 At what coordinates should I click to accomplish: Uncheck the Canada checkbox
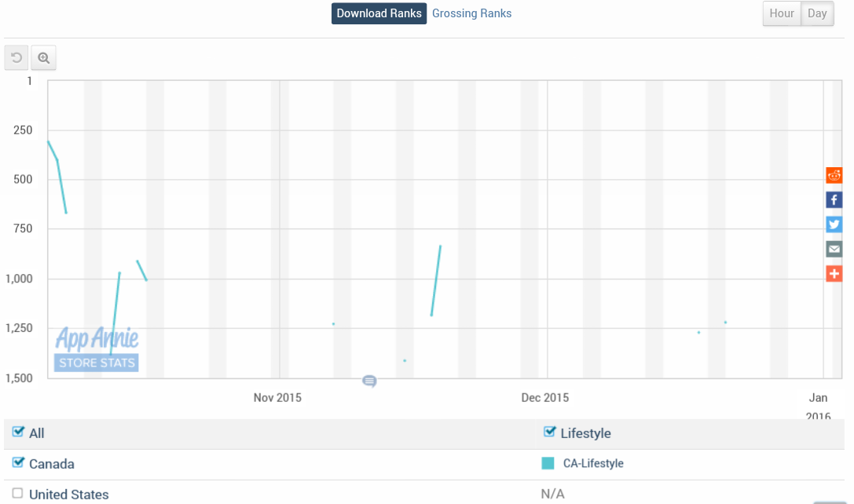(x=18, y=462)
